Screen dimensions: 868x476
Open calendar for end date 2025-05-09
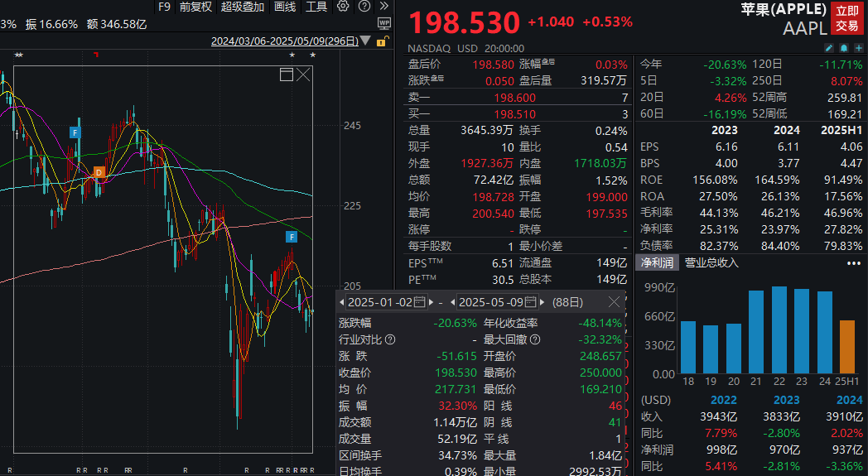(x=530, y=302)
